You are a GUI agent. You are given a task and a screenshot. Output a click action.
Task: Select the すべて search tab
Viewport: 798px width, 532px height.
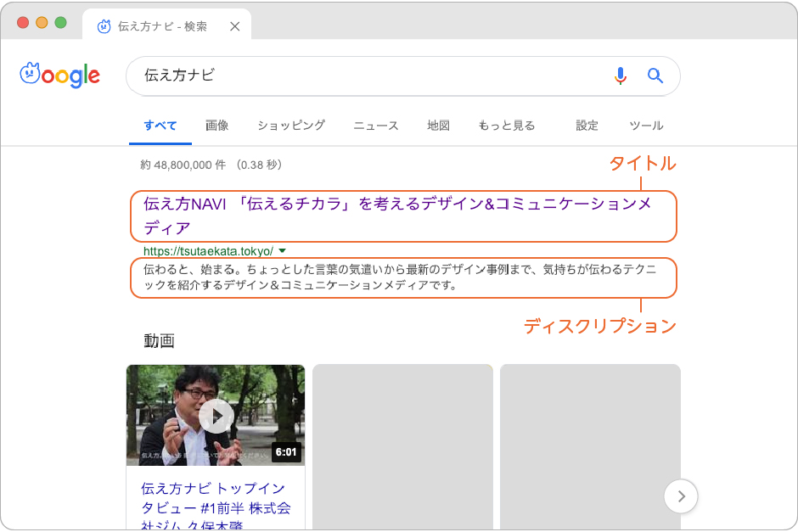click(160, 125)
